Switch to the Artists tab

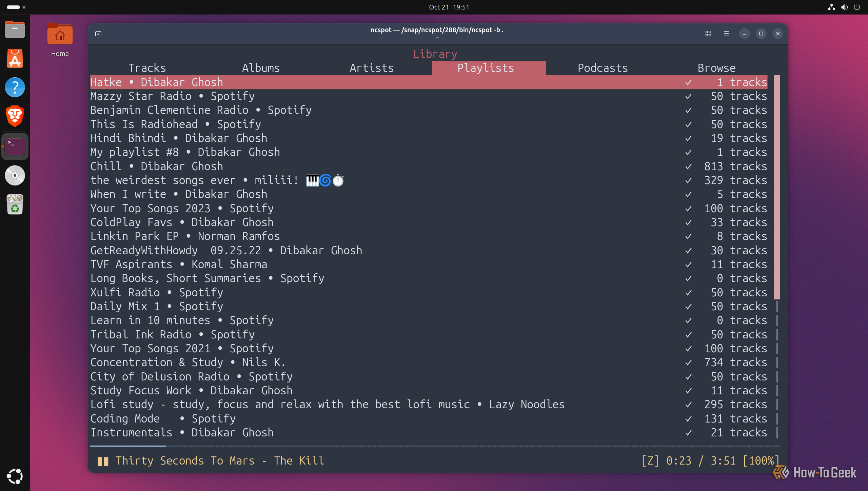(x=372, y=68)
